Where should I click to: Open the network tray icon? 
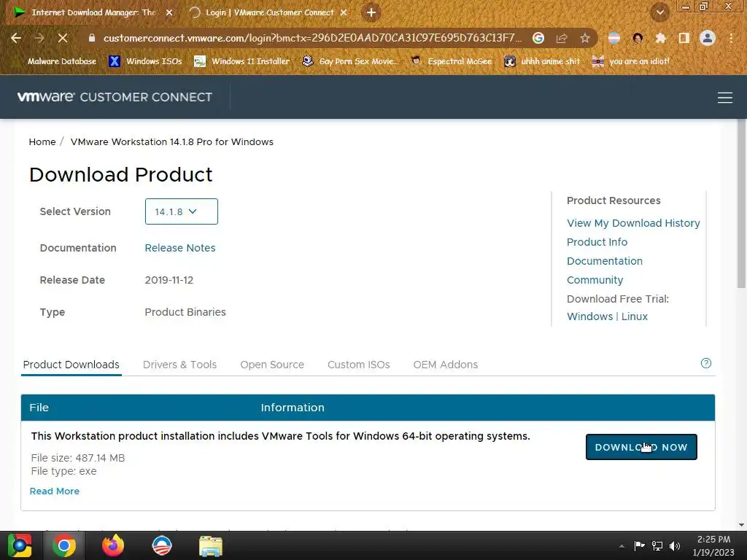[657, 545]
